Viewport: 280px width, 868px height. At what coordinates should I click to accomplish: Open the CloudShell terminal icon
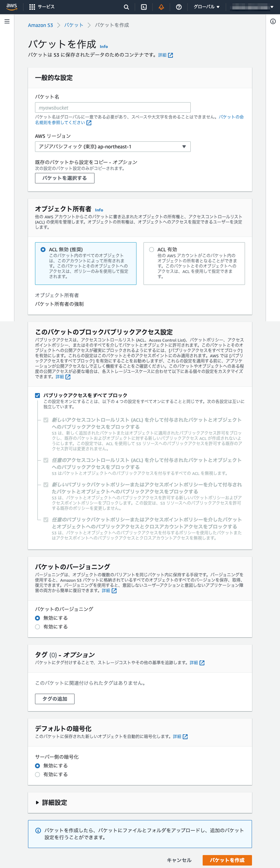(x=144, y=7)
